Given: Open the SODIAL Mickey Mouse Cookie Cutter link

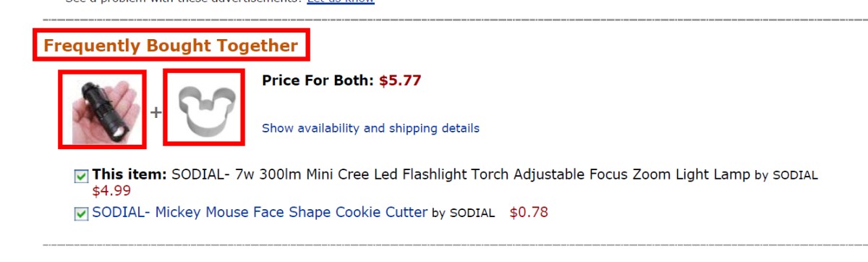Looking at the screenshot, I should 260,212.
